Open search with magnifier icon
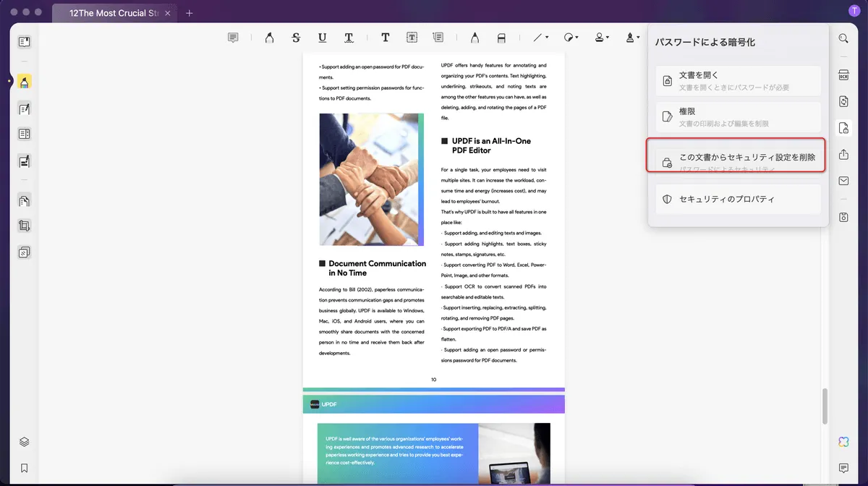 click(x=843, y=38)
